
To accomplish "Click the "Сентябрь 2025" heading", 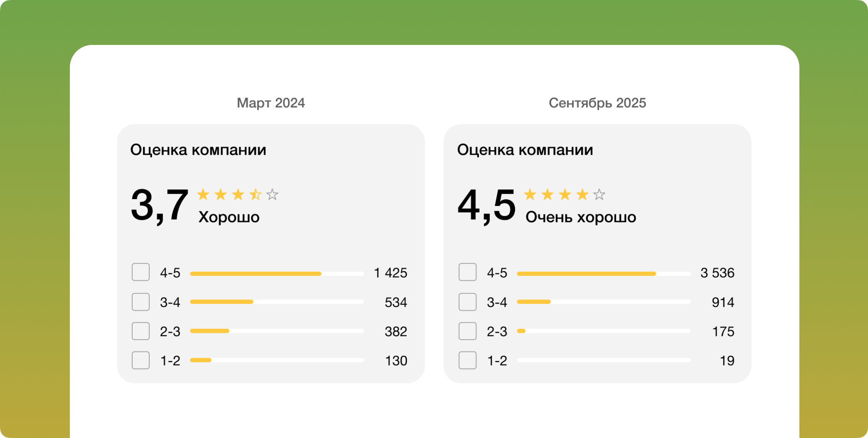I will coord(597,103).
